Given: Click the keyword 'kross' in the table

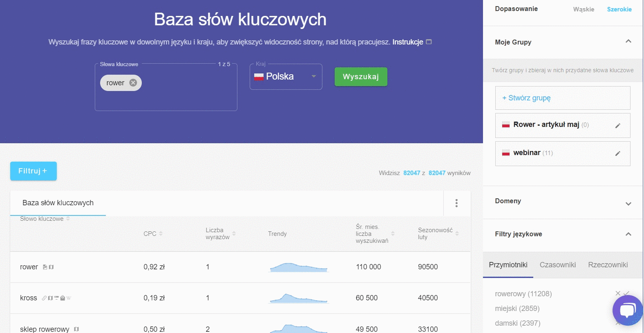Looking at the screenshot, I should click(28, 298).
